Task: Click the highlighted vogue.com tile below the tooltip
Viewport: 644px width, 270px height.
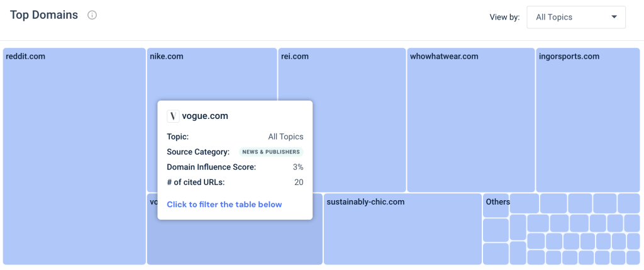Action: pyautogui.click(x=234, y=243)
